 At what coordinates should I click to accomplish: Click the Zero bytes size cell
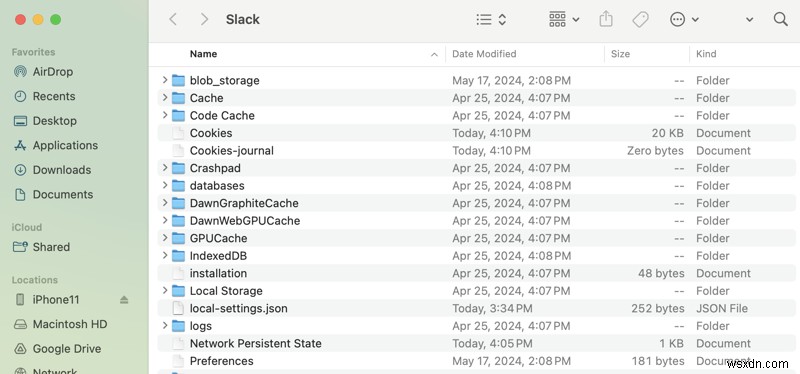tap(655, 151)
